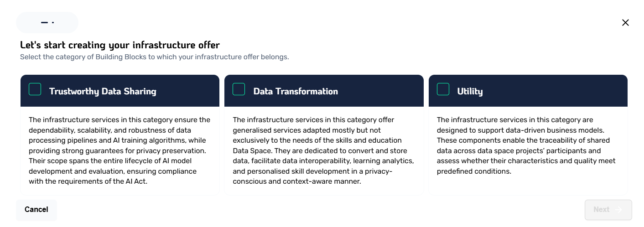
Task: Click the Building Blocks category subtitle text
Action: click(155, 57)
